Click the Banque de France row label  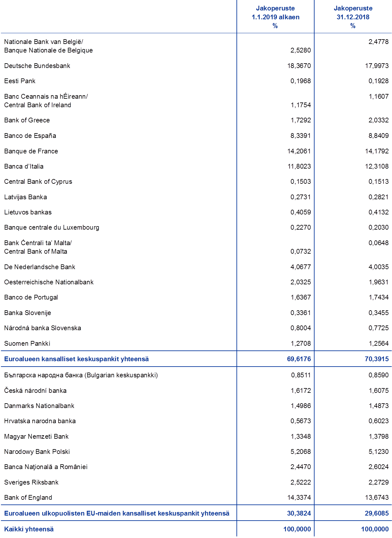click(31, 151)
